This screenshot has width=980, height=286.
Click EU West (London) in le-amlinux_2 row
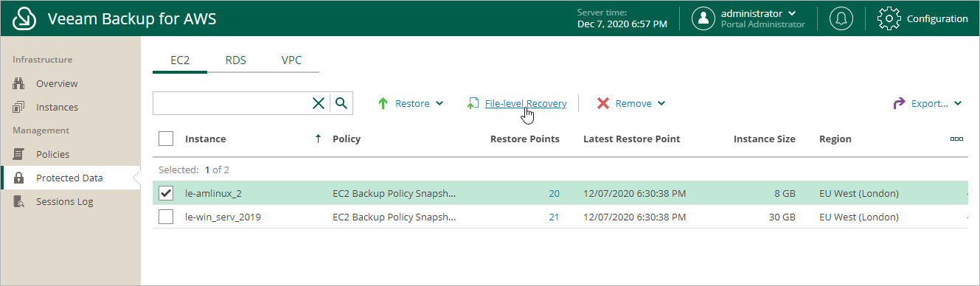859,193
